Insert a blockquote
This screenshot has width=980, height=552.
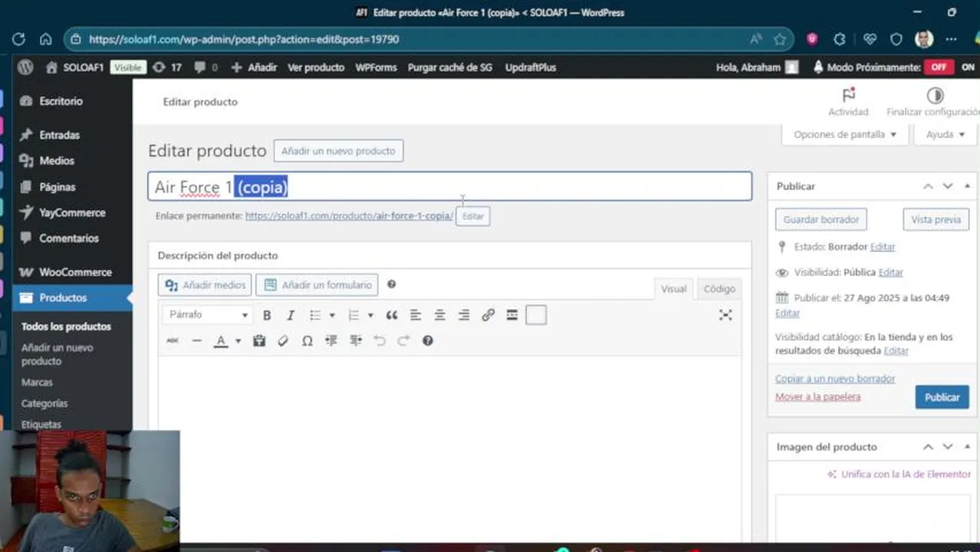(392, 315)
